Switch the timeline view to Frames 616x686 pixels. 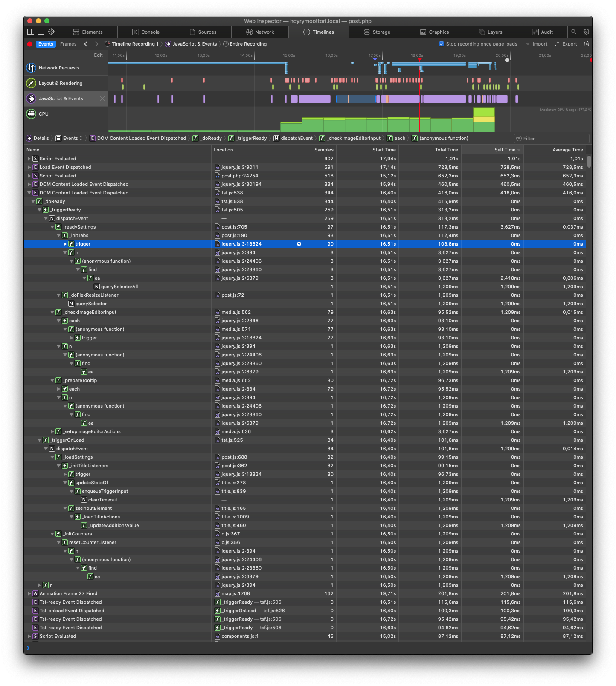[x=68, y=44]
